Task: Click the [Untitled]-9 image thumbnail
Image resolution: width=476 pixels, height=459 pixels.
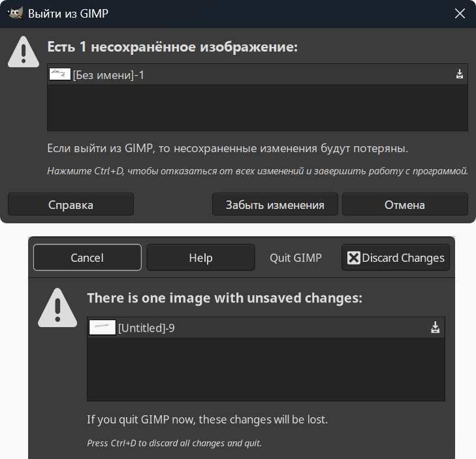Action: [102, 328]
